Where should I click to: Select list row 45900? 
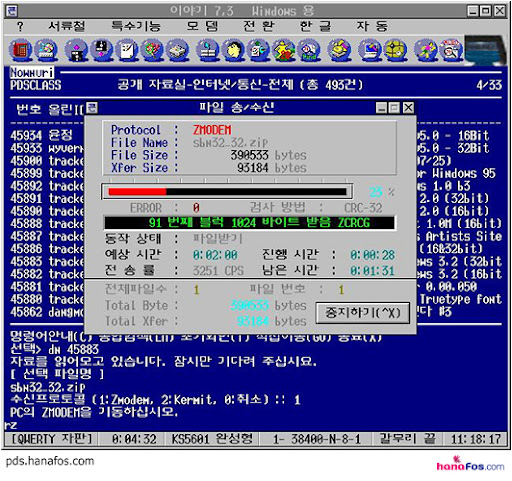pos(47,161)
